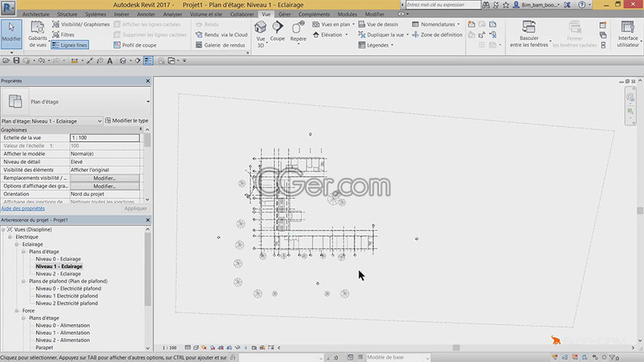This screenshot has width=644, height=362.
Task: Select Niveau 0 - Eclairage view
Action: click(x=59, y=259)
